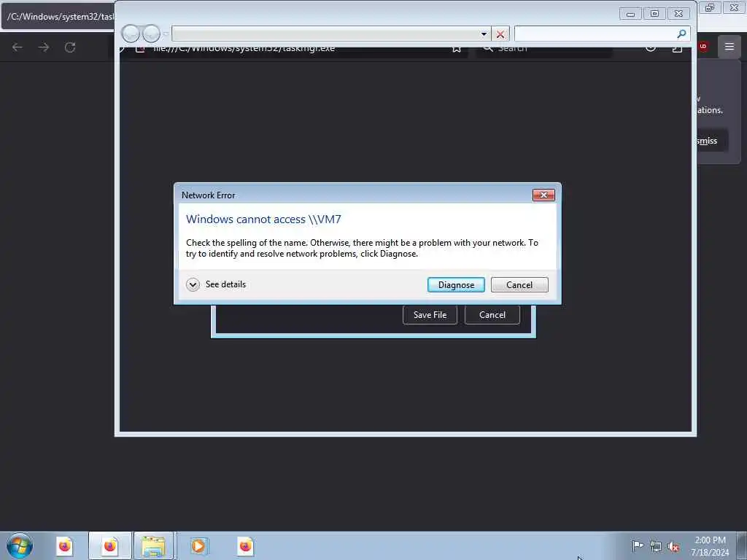Open the last Firefox file taskbar icon
The height and width of the screenshot is (560, 747).
245,546
